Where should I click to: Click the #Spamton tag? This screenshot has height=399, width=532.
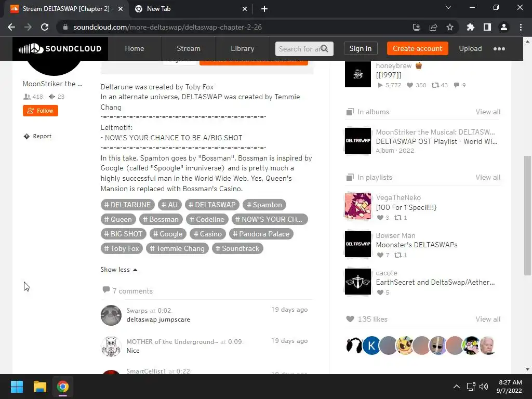[264, 205]
